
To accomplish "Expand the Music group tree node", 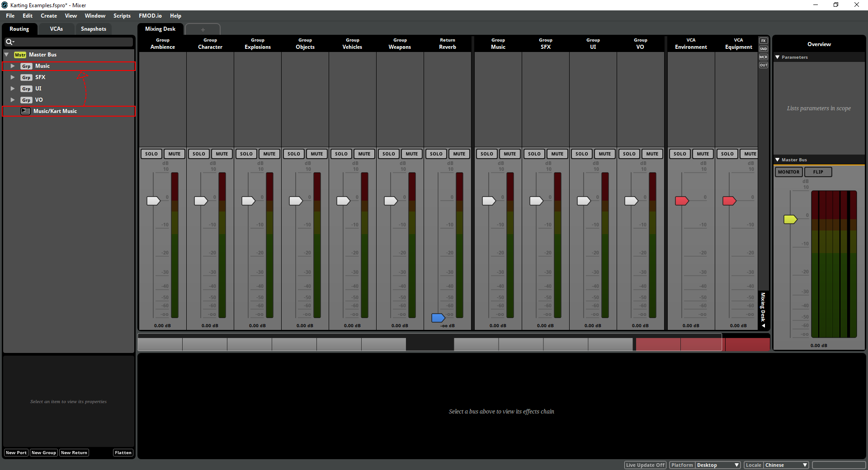I will 13,66.
